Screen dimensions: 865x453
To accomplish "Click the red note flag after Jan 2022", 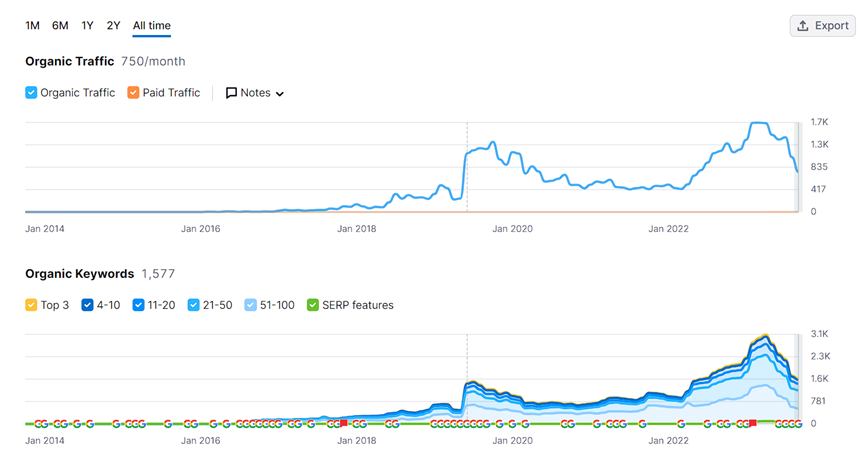I will (752, 423).
